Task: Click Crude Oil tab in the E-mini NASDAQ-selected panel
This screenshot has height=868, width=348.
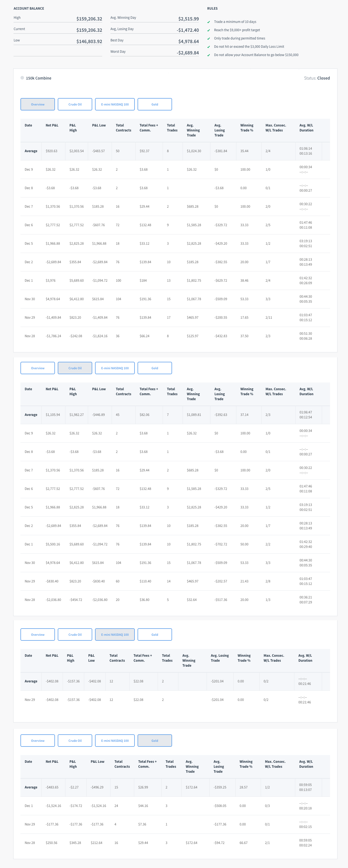Action: pyautogui.click(x=75, y=634)
